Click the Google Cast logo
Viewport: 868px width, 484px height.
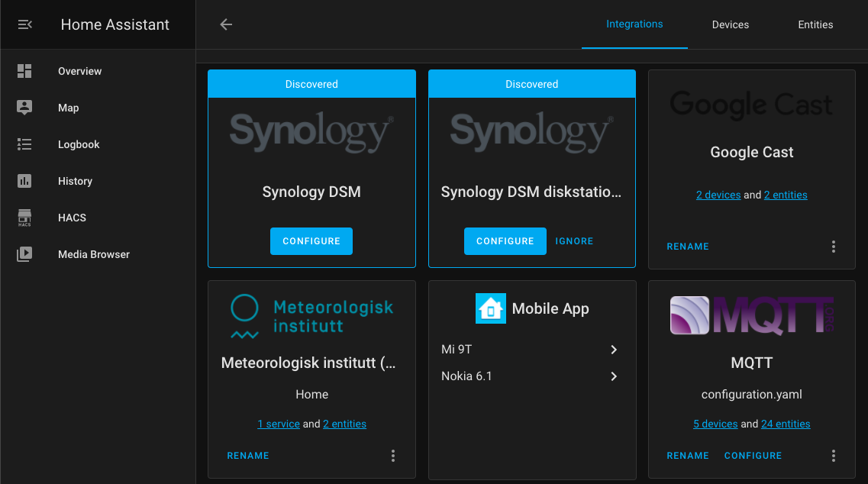(752, 105)
